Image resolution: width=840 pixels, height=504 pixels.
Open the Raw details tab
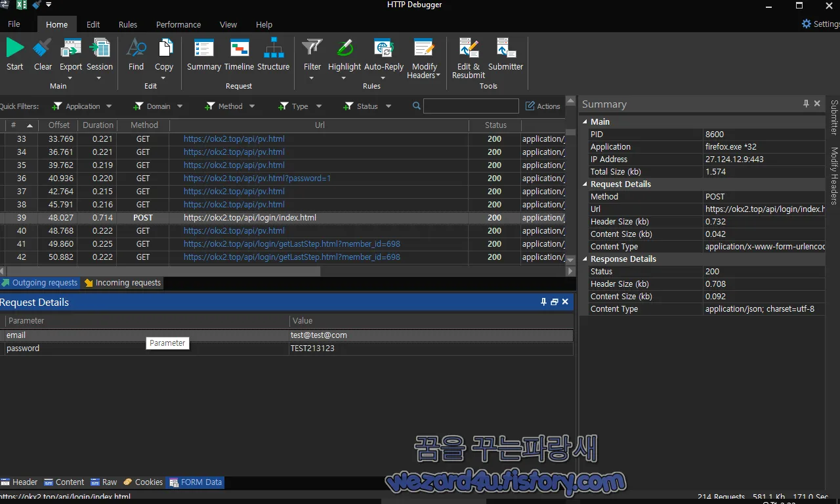pyautogui.click(x=104, y=482)
